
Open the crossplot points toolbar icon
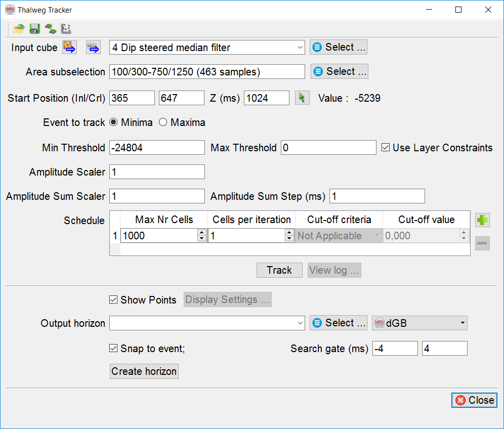[x=66, y=29]
